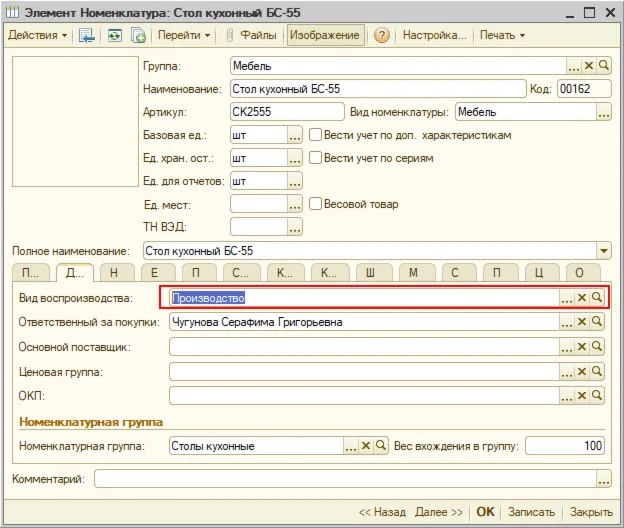The width and height of the screenshot is (624, 528).
Task: Click the help question mark icon
Action: 382,35
